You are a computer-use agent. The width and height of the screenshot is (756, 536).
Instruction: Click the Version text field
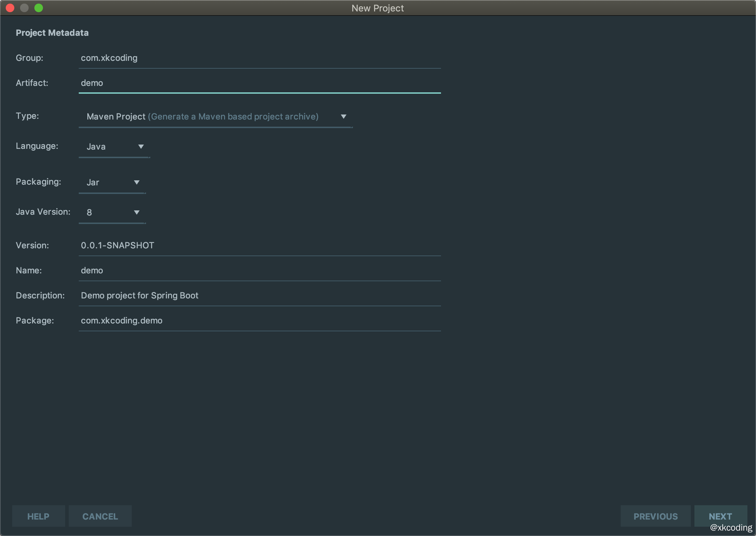[x=260, y=245]
